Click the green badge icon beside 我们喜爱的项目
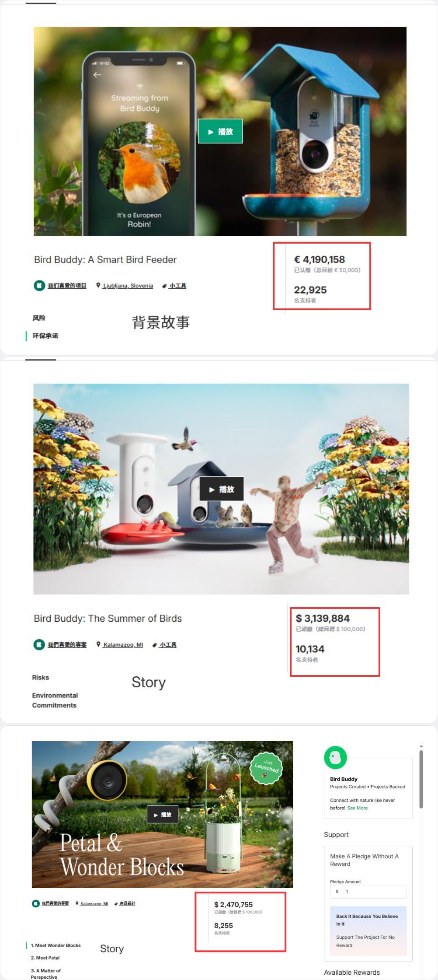 39,286
